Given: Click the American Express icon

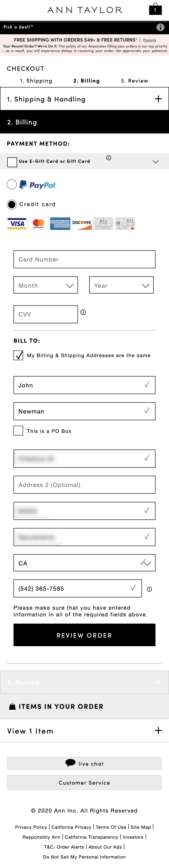Looking at the screenshot, I should click(x=60, y=223).
